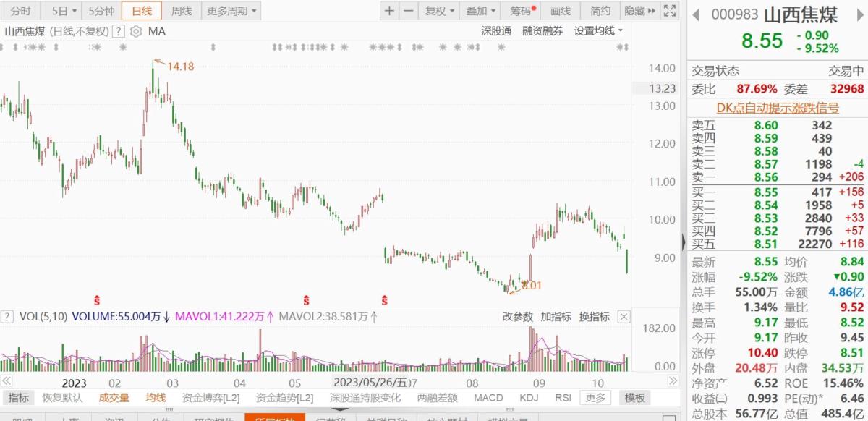Image resolution: width=868 pixels, height=421 pixels.
Task: Jump timeline left with double-arrow icon
Action: (x=6, y=380)
